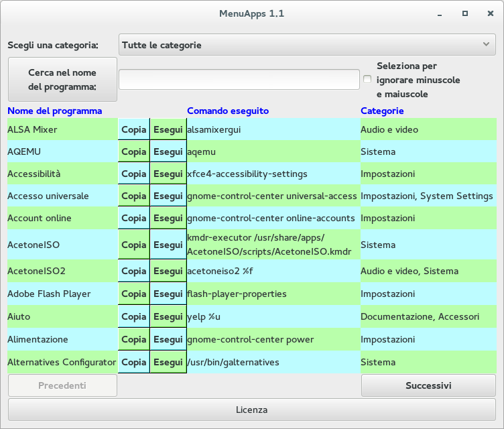This screenshot has height=429, width=504.
Task: Execute Aiuto via Esegui button
Action: [x=168, y=316]
